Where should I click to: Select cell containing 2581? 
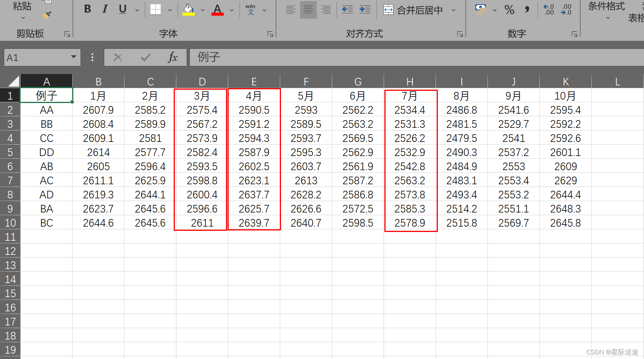coord(150,138)
